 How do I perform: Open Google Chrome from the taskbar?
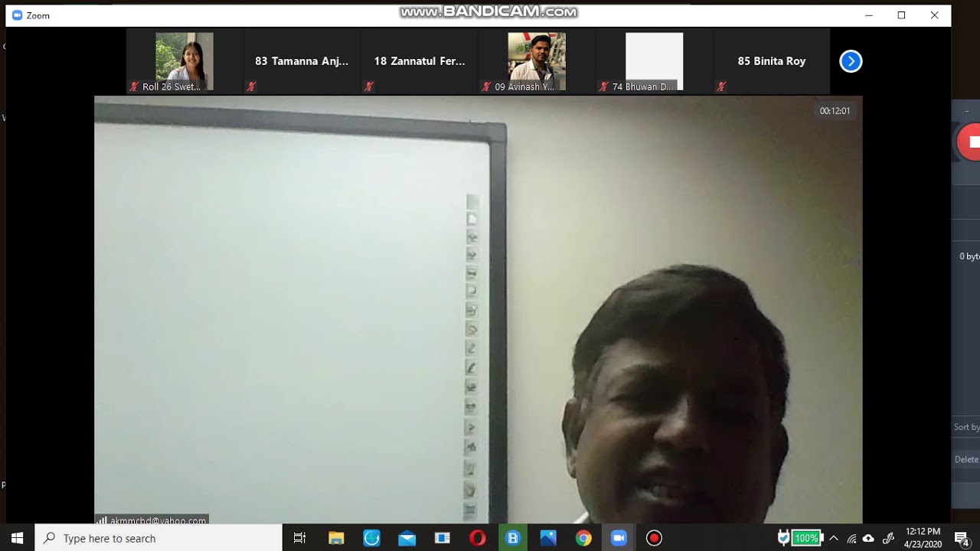tap(583, 538)
